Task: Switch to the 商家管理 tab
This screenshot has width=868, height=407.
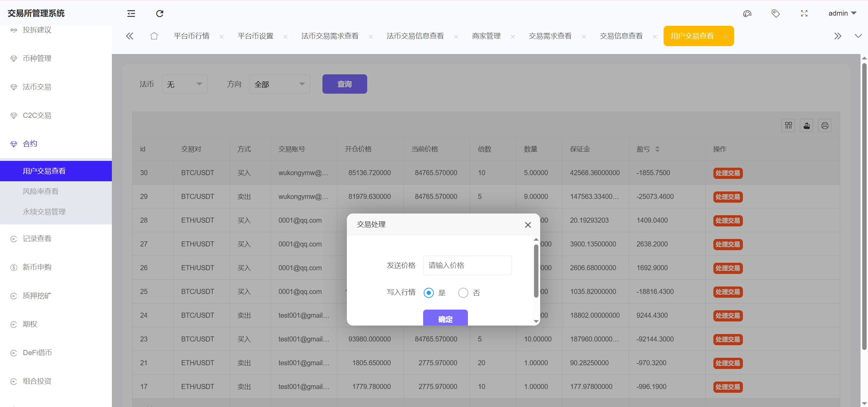Action: 486,36
